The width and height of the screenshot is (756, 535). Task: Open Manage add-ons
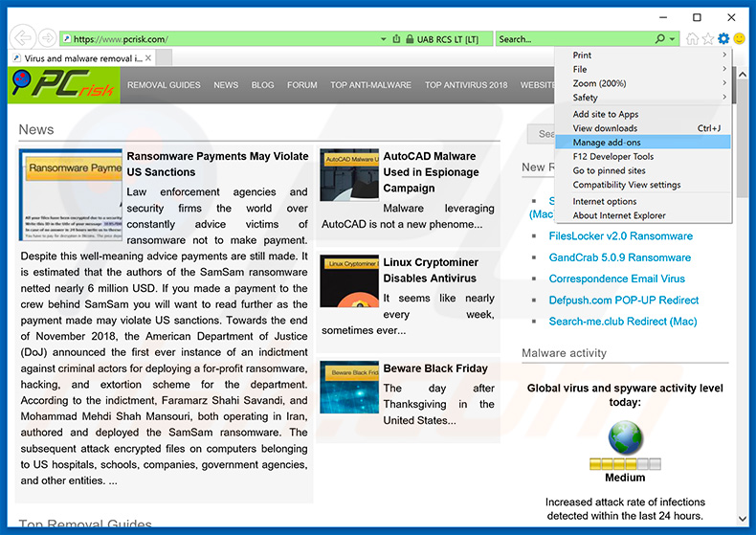click(643, 142)
